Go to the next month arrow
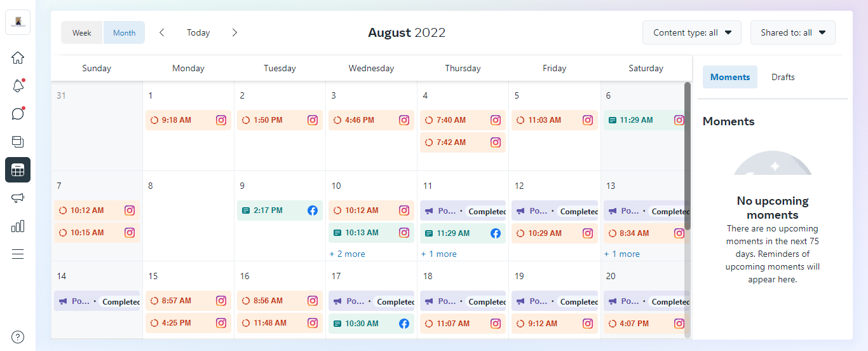868x351 pixels. tap(234, 32)
